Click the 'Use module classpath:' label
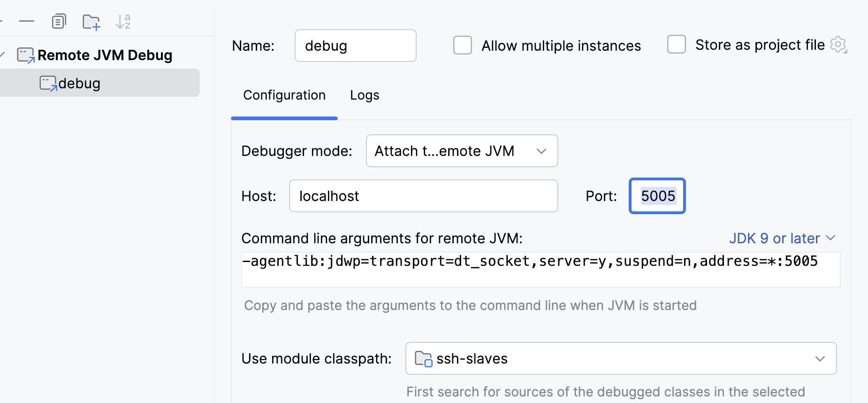868x403 pixels. (x=316, y=359)
